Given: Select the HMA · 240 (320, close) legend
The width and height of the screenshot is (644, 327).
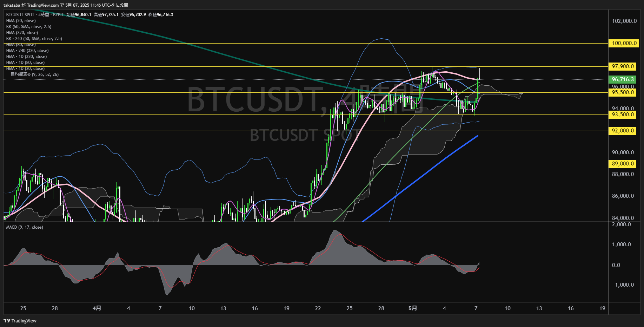Looking at the screenshot, I should (27, 51).
